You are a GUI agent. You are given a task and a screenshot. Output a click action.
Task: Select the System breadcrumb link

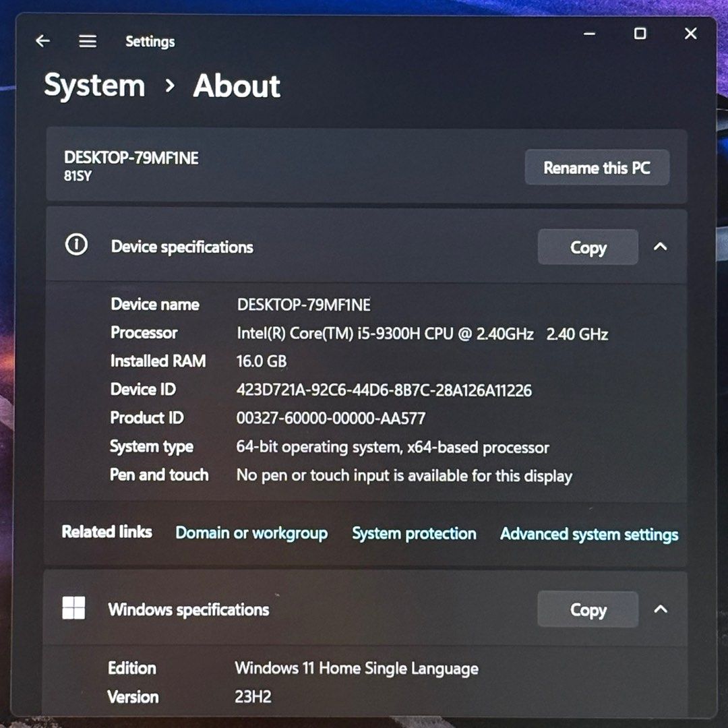94,86
